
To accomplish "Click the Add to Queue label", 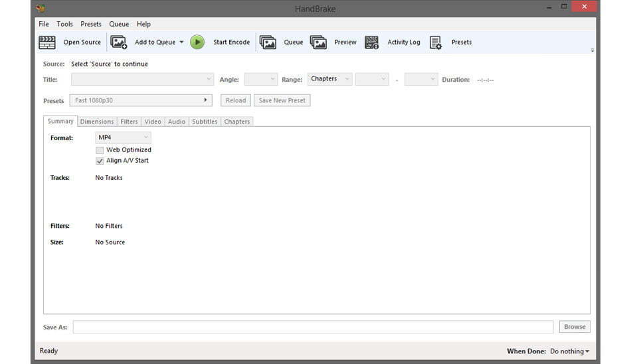I will pos(155,43).
